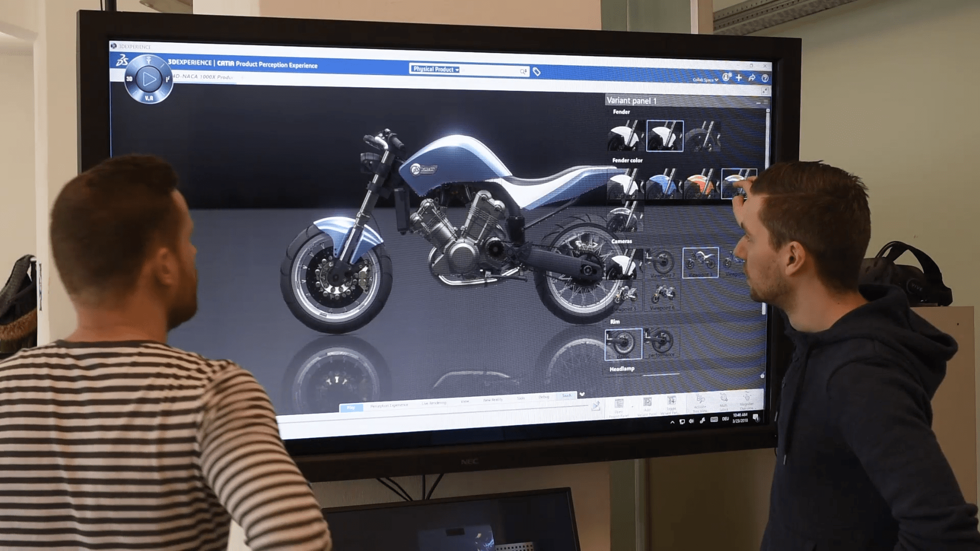Select the ND-NACA 1000X Product tab
Viewport: 980px width, 551px height.
click(203, 77)
